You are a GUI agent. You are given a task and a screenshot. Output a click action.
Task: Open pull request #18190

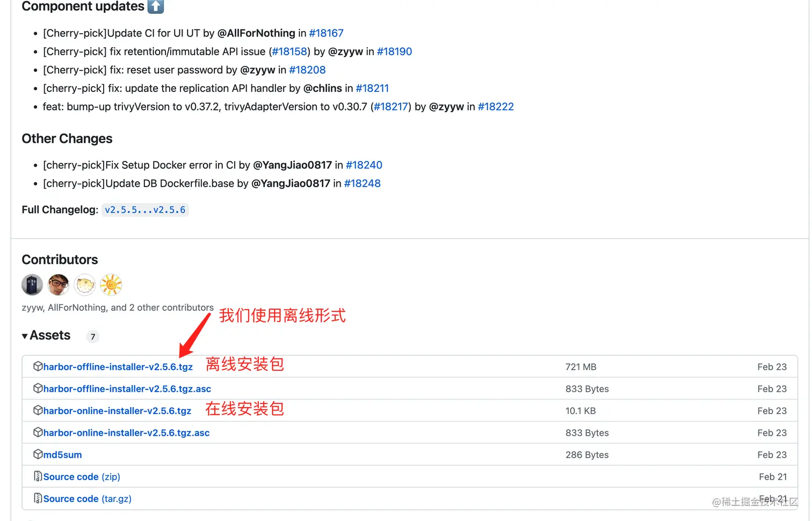pyautogui.click(x=395, y=52)
